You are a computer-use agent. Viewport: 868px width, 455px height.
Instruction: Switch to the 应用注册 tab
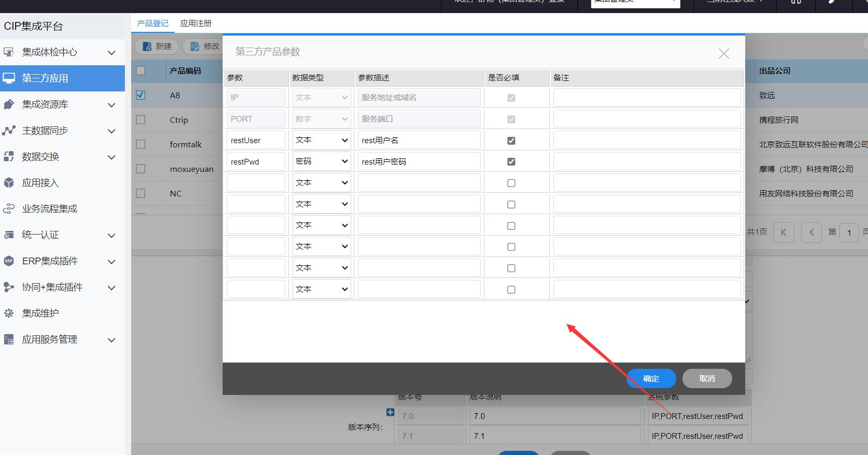coord(196,24)
